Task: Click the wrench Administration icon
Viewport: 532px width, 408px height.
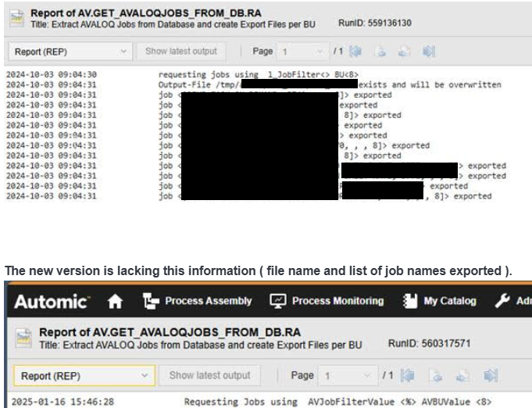Action: 502,301
